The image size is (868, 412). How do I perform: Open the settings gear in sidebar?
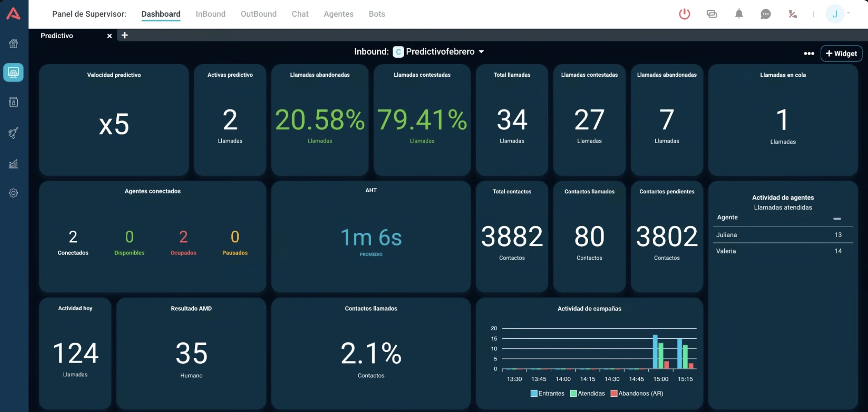13,193
